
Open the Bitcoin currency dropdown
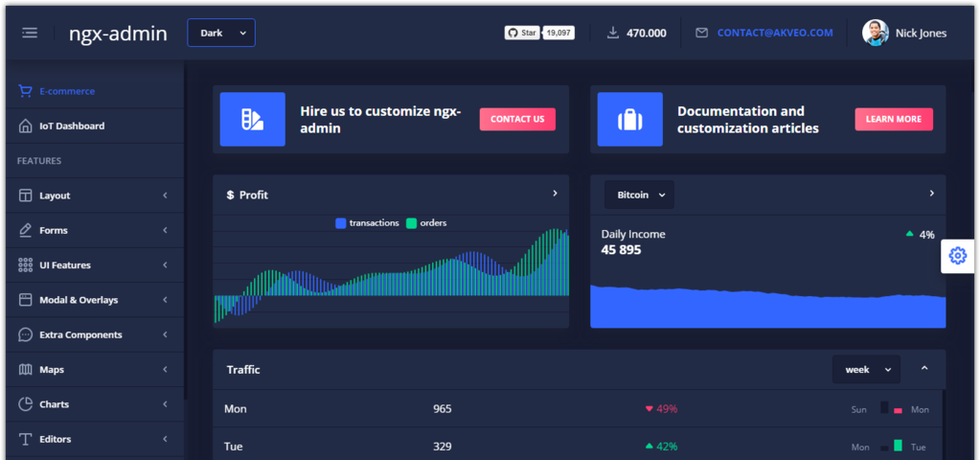tap(639, 195)
